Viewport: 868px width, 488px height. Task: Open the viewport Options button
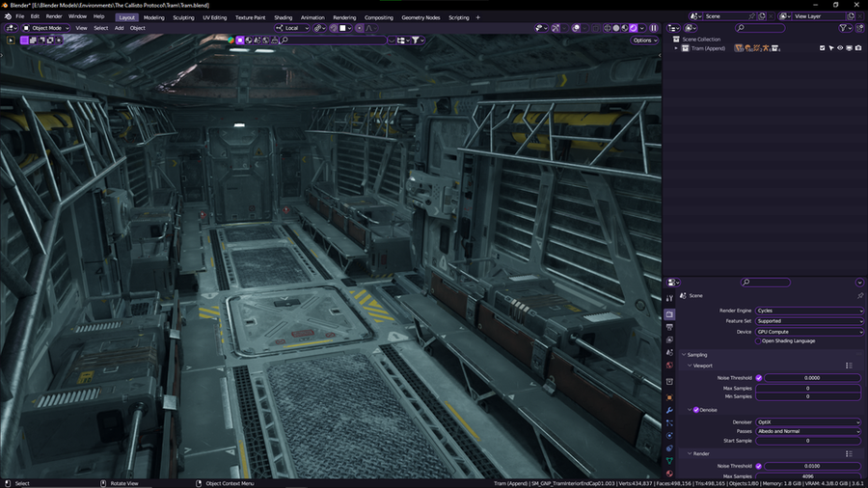coord(645,41)
